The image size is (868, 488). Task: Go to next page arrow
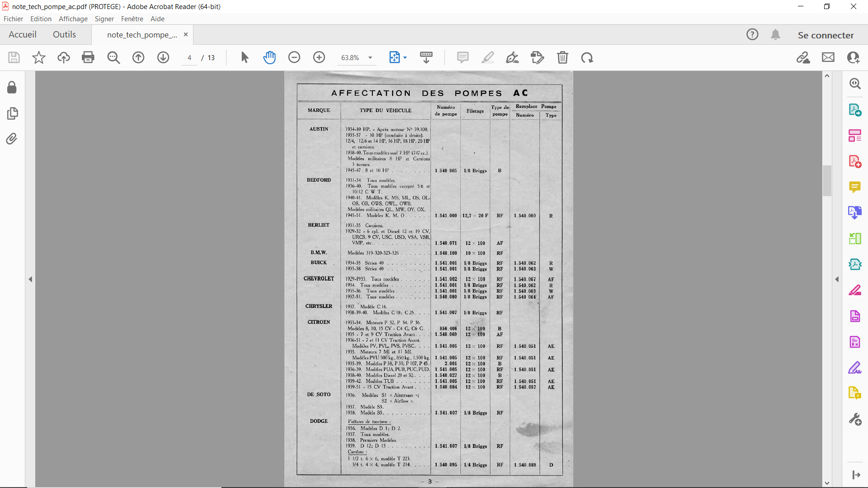point(163,57)
